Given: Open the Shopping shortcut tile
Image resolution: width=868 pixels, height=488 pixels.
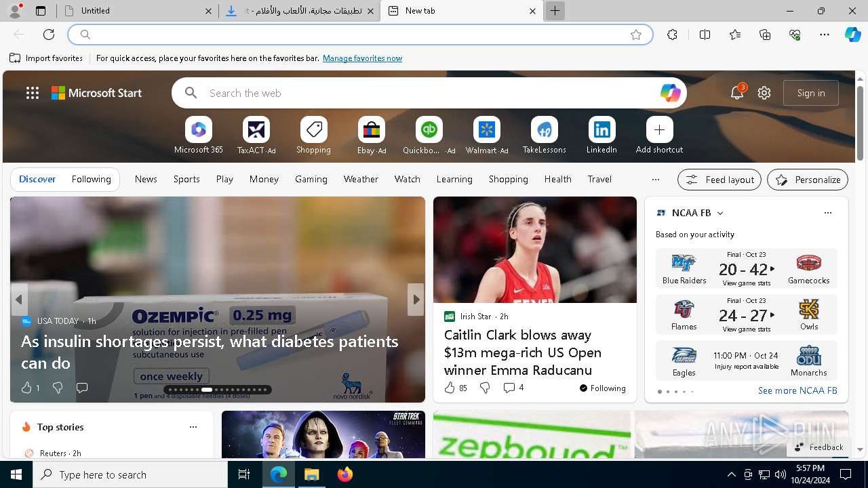Looking at the screenshot, I should (x=314, y=136).
